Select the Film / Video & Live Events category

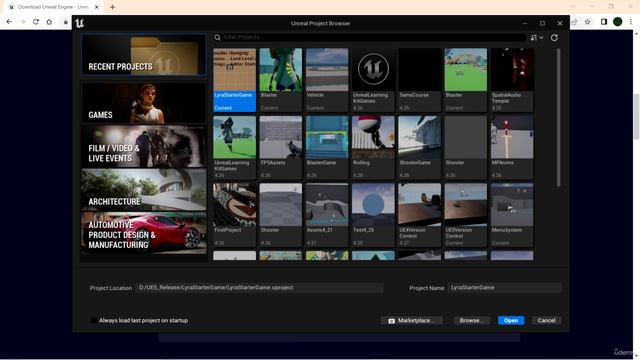click(x=144, y=147)
